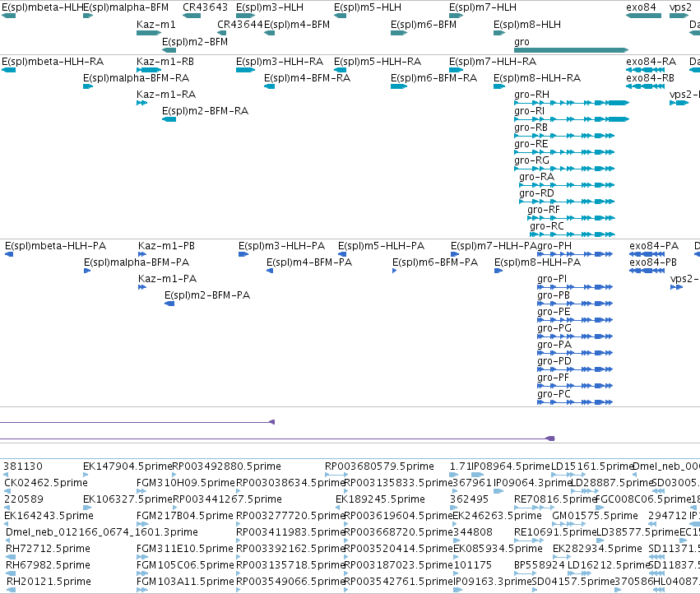Click the gro-RA transcript label
Viewport: 700px width, 594px height.
point(536,177)
